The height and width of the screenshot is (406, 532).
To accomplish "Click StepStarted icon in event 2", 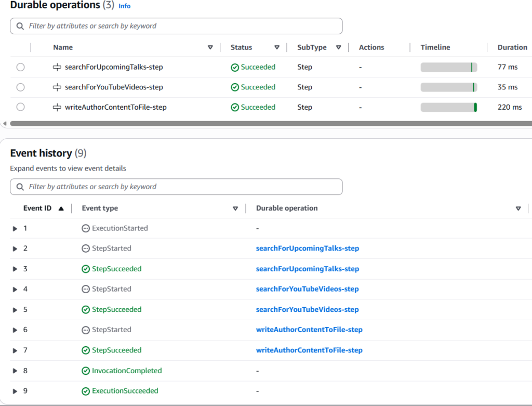I will tap(86, 248).
